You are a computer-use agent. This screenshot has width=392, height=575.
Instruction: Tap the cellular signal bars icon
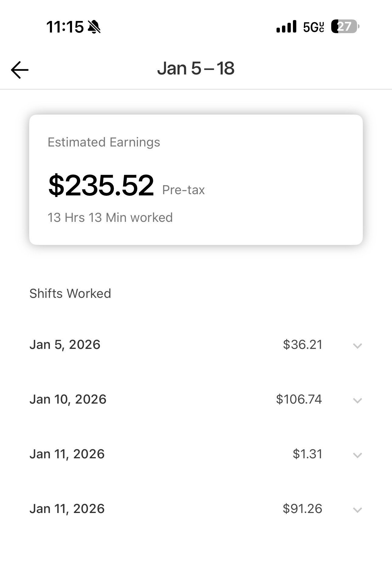click(x=286, y=26)
